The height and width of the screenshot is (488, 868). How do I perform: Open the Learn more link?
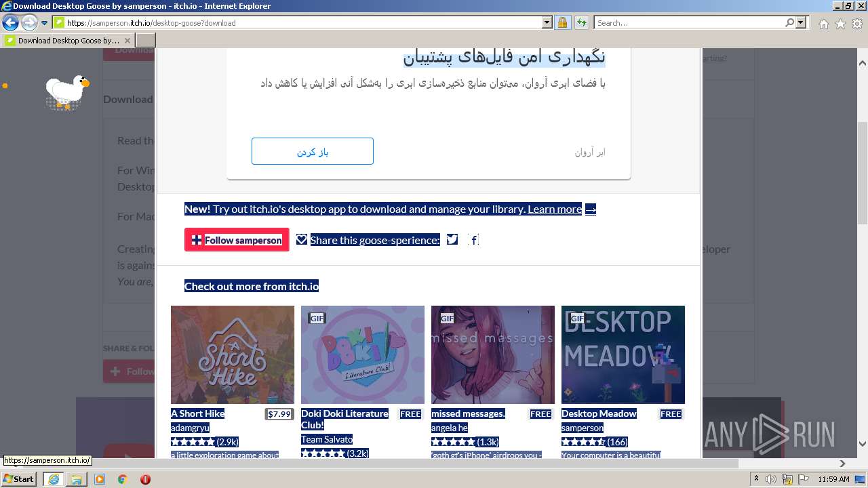555,209
